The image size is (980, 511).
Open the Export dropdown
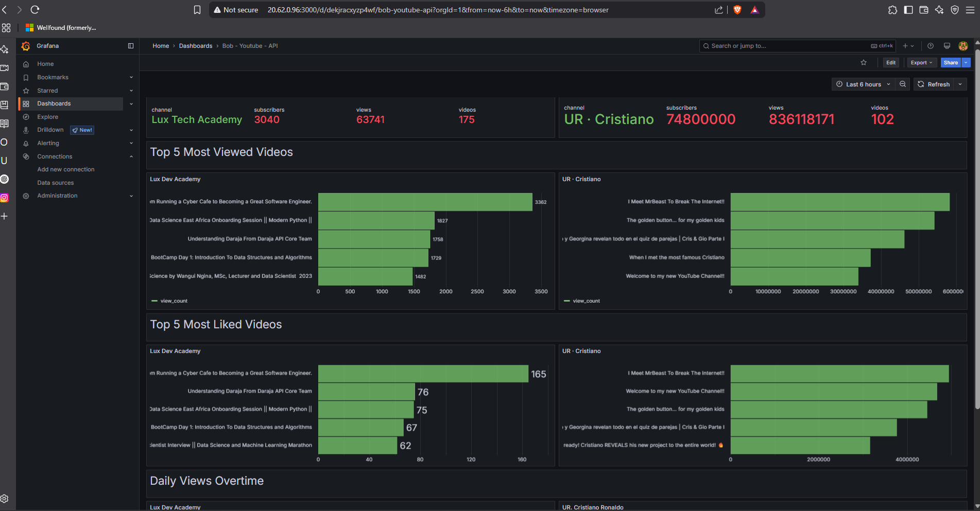coord(921,63)
